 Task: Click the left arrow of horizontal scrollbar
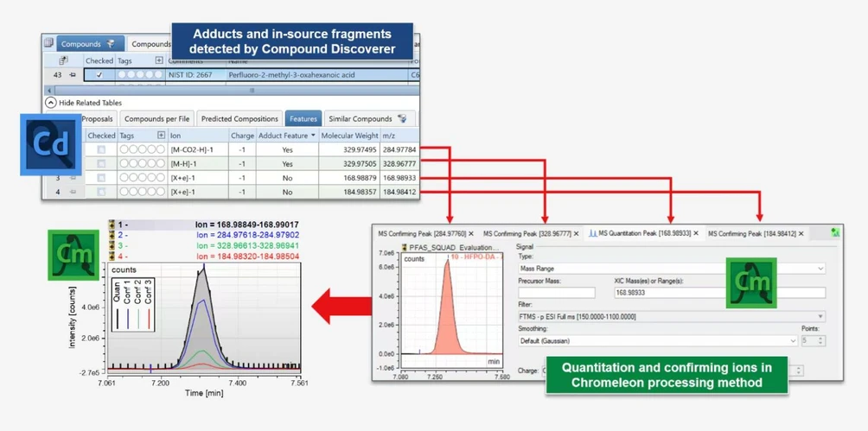point(50,90)
